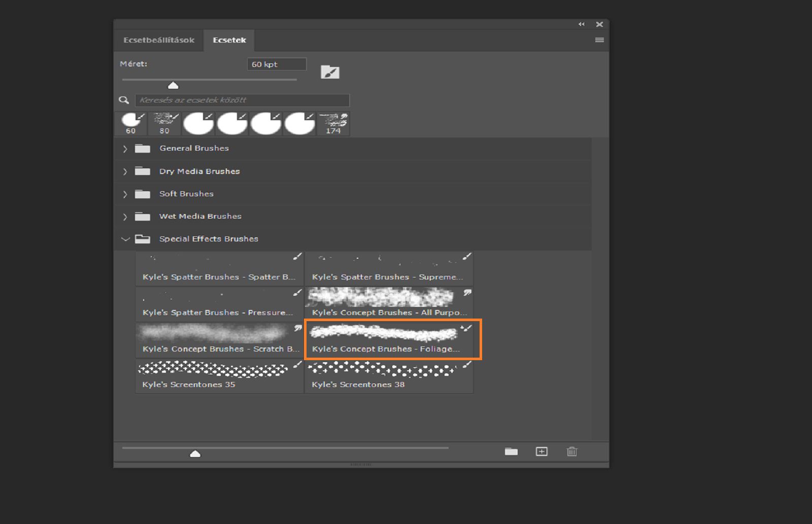Click the Dry Media Brushes label

199,171
